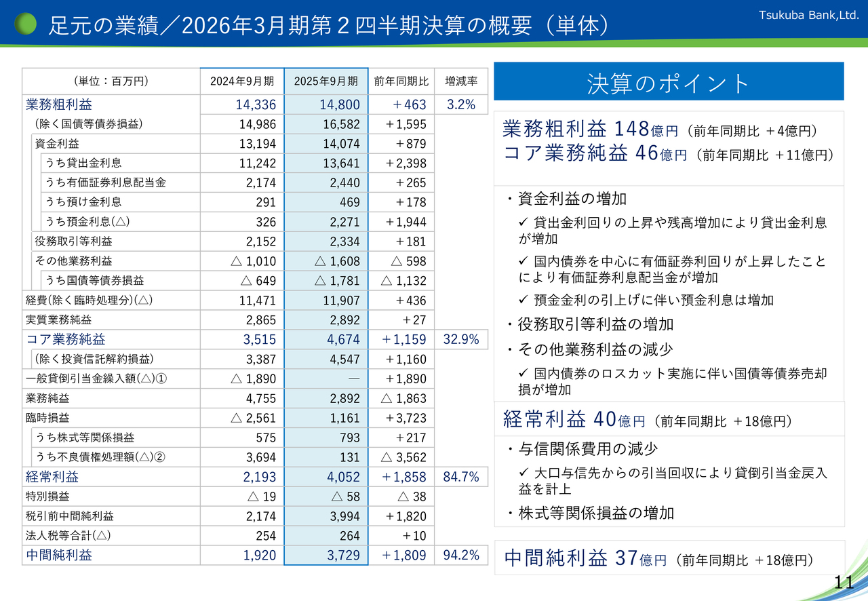
Task: Click the page number 11
Action: click(x=844, y=582)
